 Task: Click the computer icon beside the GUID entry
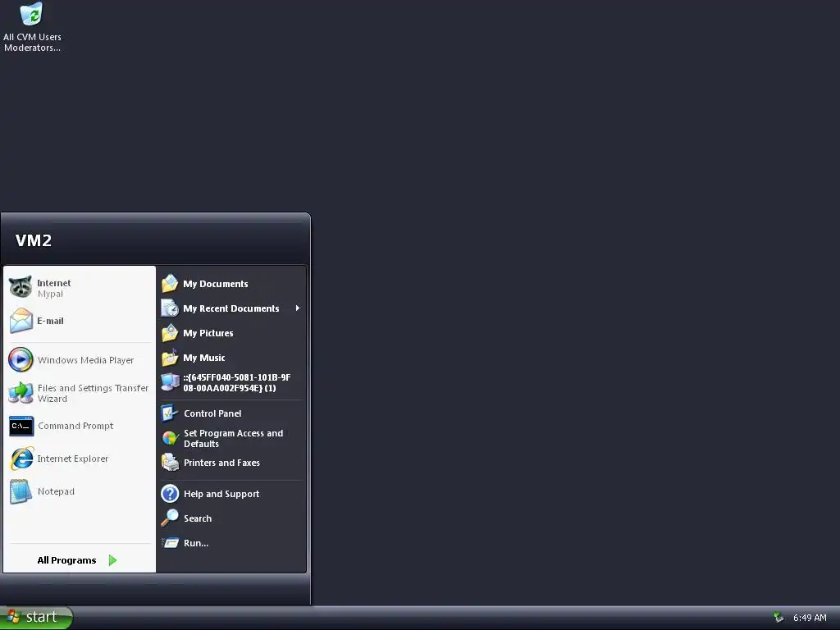click(170, 382)
